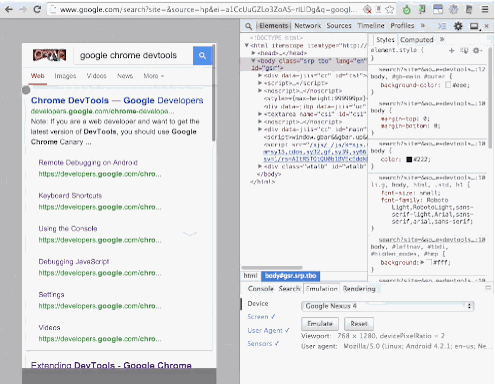The width and height of the screenshot is (495, 384).
Task: Click the html breadcrumb
Action: (x=250, y=276)
